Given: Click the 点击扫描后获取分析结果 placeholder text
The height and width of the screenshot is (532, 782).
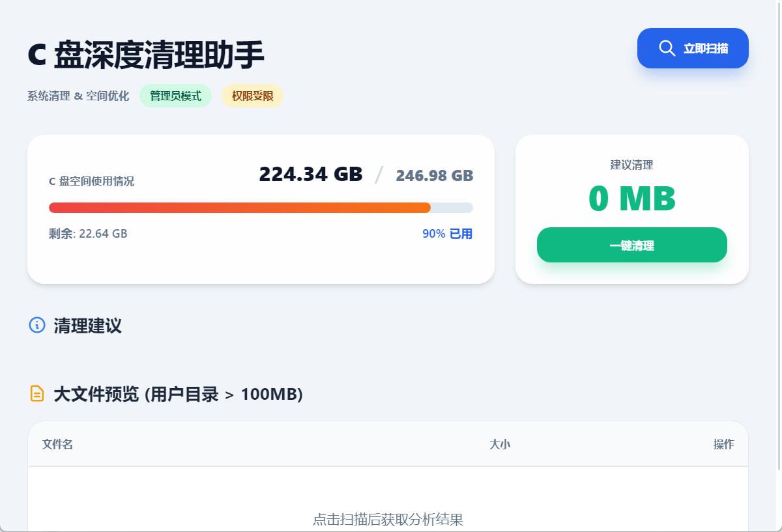Looking at the screenshot, I should [x=388, y=519].
